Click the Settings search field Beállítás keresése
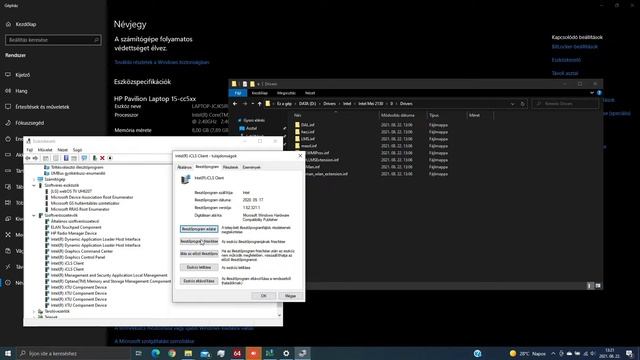Screen dimensions: 640x360 (x=53, y=40)
